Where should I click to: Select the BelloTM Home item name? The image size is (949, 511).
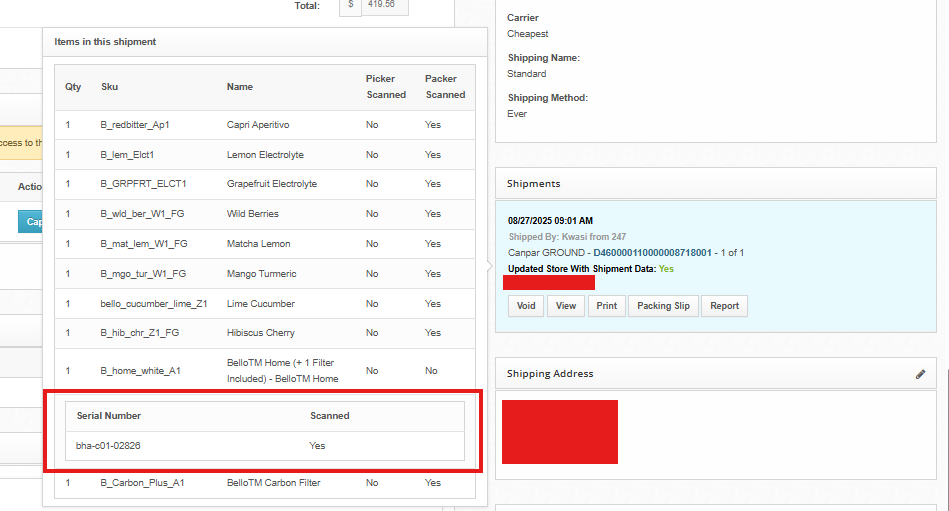point(283,371)
